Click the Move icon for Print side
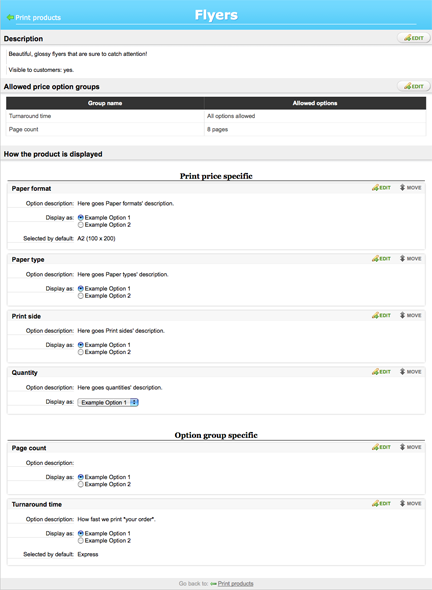 (411, 315)
